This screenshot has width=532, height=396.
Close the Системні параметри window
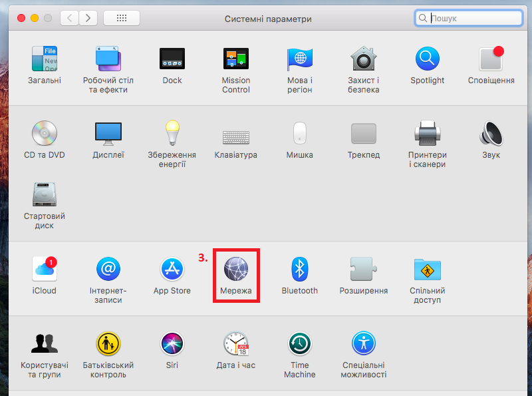[21, 18]
